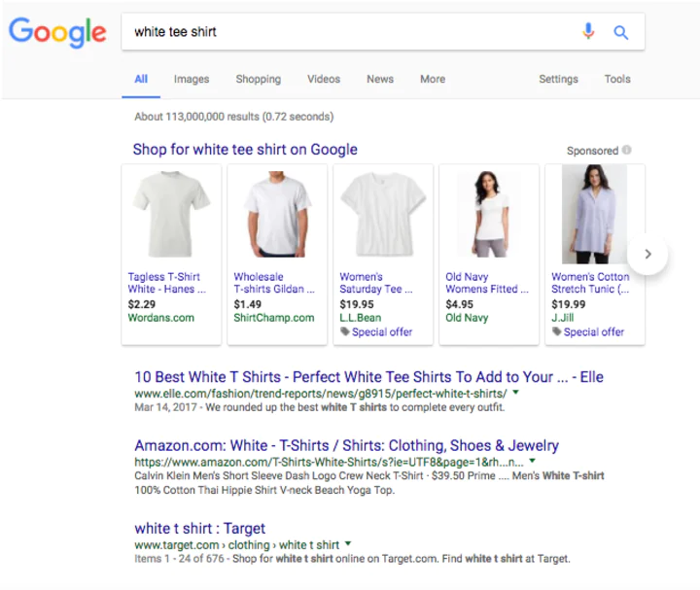Image resolution: width=700 pixels, height=590 pixels.
Task: Expand Target result URL dropdown arrow
Action: click(x=348, y=544)
